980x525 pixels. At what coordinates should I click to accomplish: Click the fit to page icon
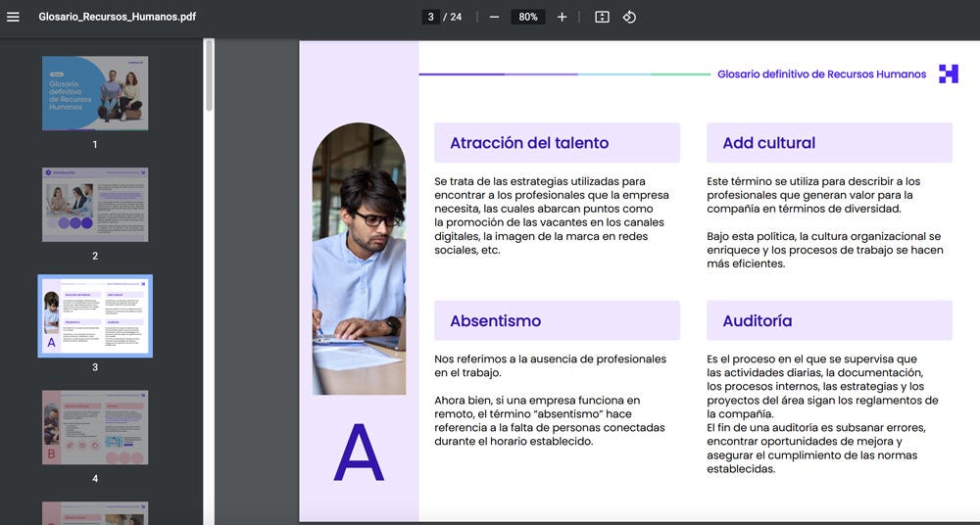click(602, 17)
